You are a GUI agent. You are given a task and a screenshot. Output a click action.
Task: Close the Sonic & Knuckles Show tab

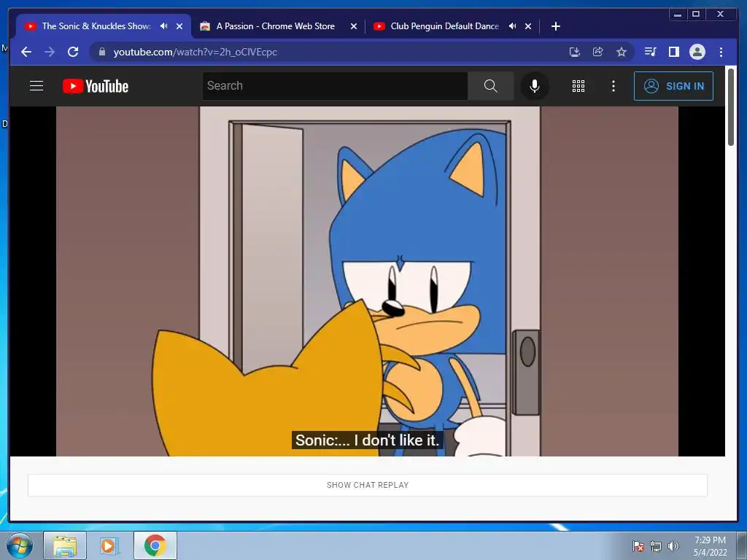click(179, 26)
